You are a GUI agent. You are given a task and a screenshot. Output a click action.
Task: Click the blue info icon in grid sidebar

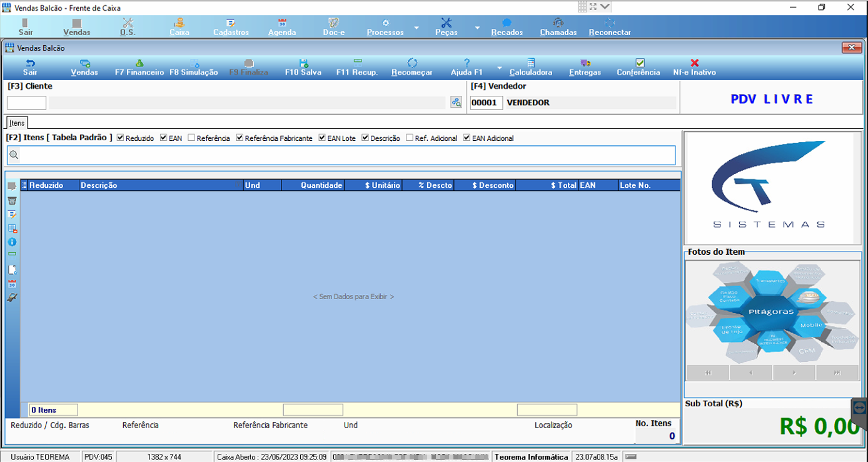coord(12,242)
